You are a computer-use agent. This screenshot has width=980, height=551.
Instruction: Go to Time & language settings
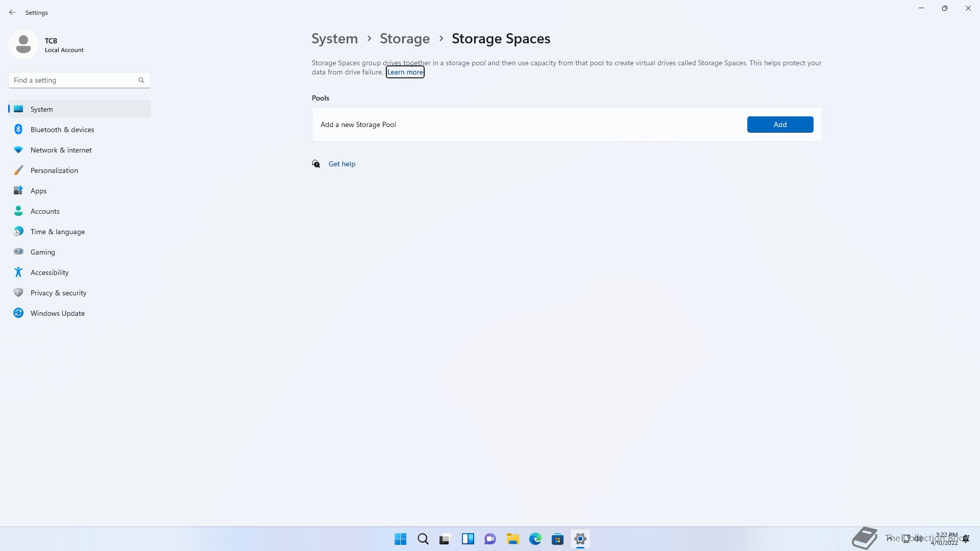pos(80,232)
